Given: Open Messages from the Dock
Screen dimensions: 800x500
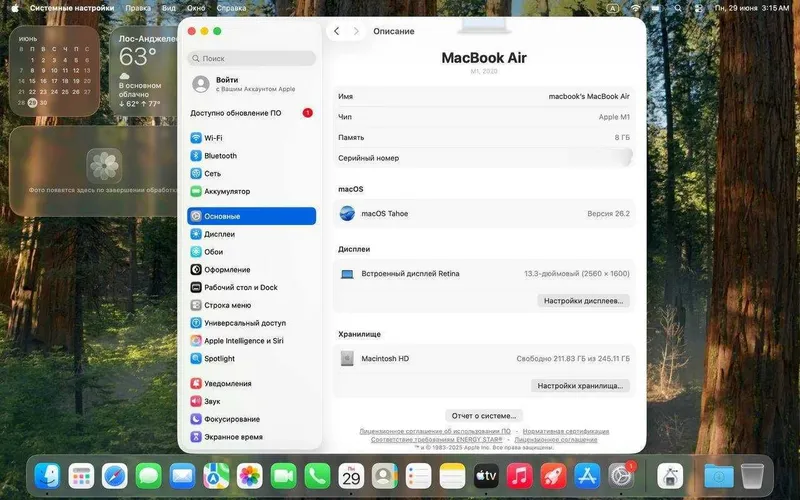Looking at the screenshot, I should (x=148, y=476).
